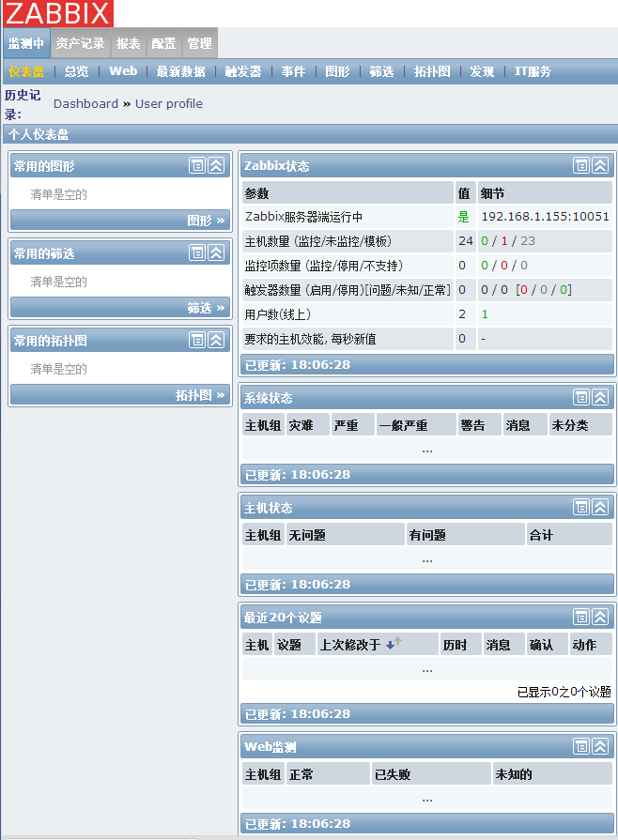Image resolution: width=618 pixels, height=840 pixels.
Task: Open menu icon of 常用的图形 widget
Action: [x=197, y=165]
